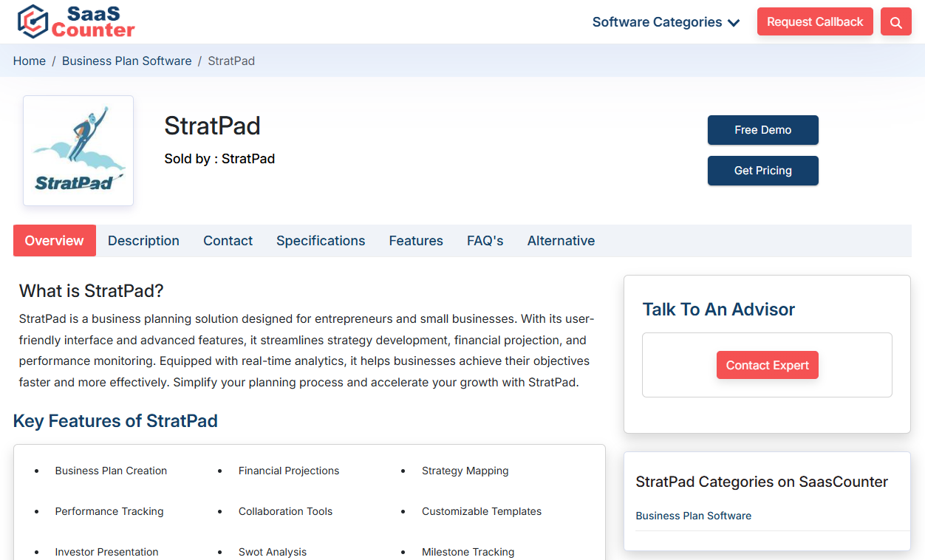Click the 'What is StratPad?' heading
925x560 pixels.
[x=92, y=291]
